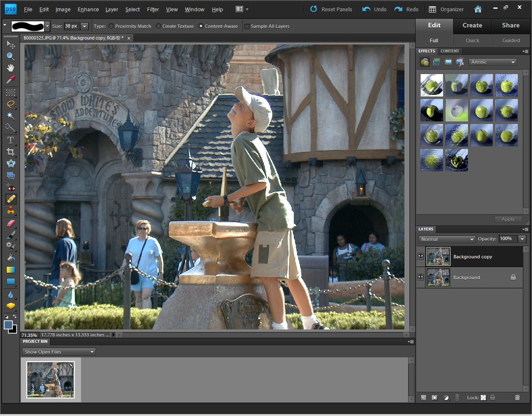Select the Quick Selection tool
The image size is (532, 416).
(10, 127)
